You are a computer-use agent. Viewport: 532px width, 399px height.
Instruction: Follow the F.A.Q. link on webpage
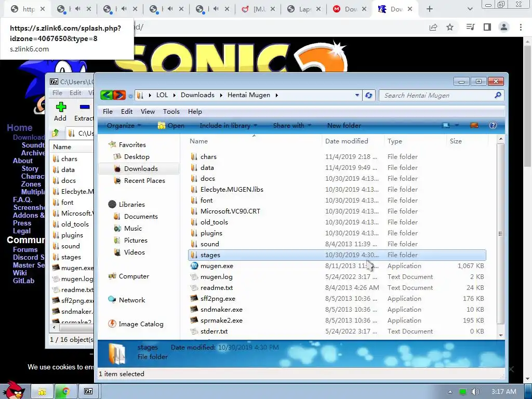(x=22, y=200)
